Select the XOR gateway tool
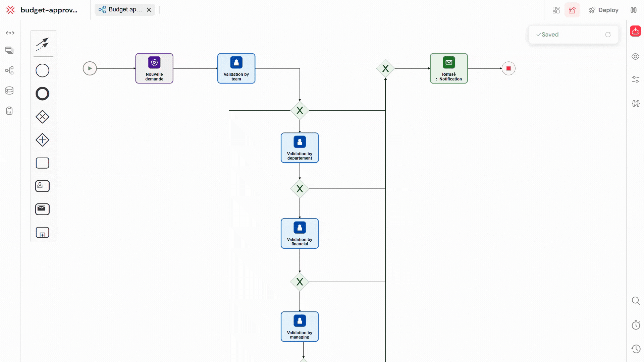 [42, 117]
